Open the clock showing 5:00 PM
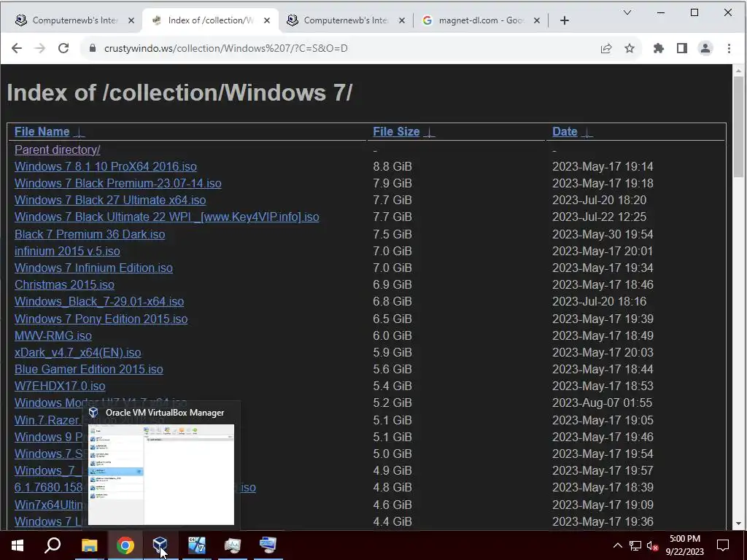This screenshot has width=747, height=560. tap(684, 545)
